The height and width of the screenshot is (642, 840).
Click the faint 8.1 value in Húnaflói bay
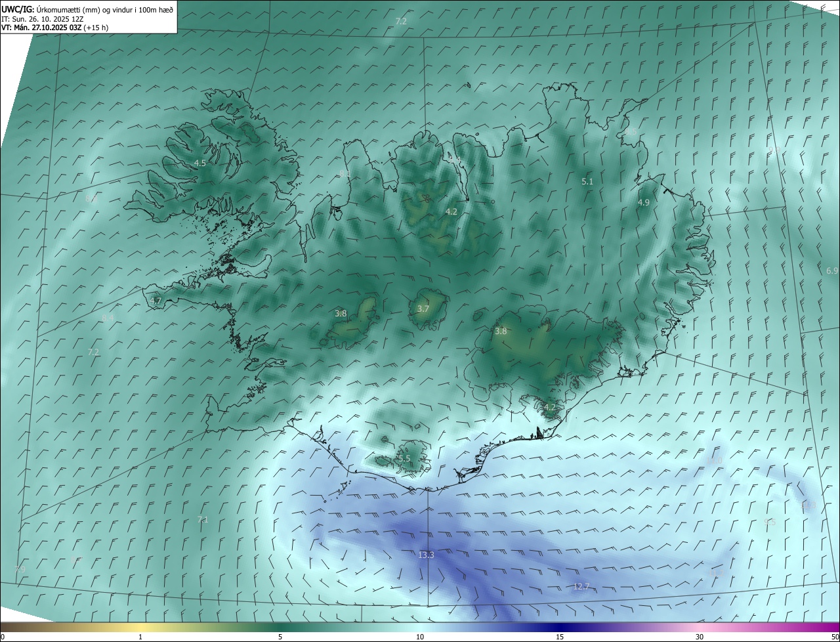pos(345,173)
